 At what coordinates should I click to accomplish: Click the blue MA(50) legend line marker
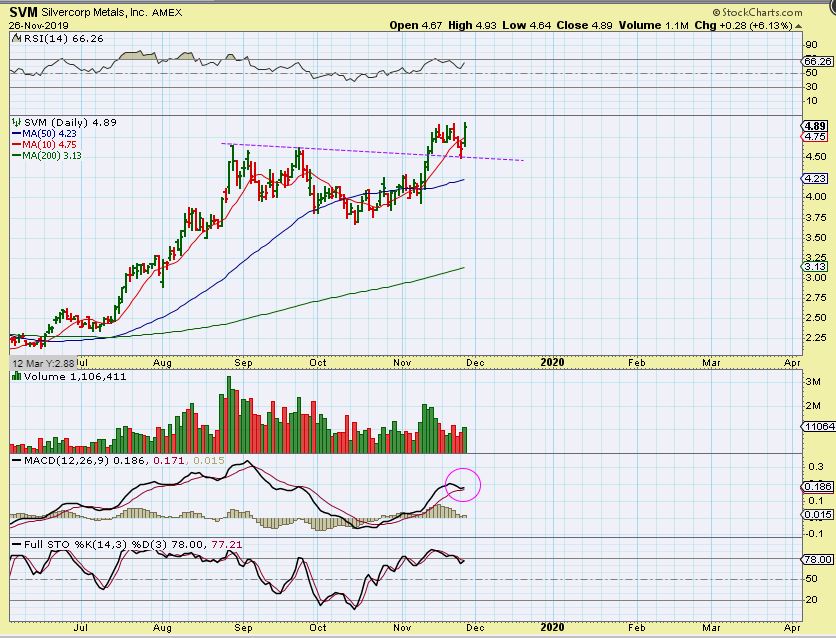pyautogui.click(x=17, y=134)
